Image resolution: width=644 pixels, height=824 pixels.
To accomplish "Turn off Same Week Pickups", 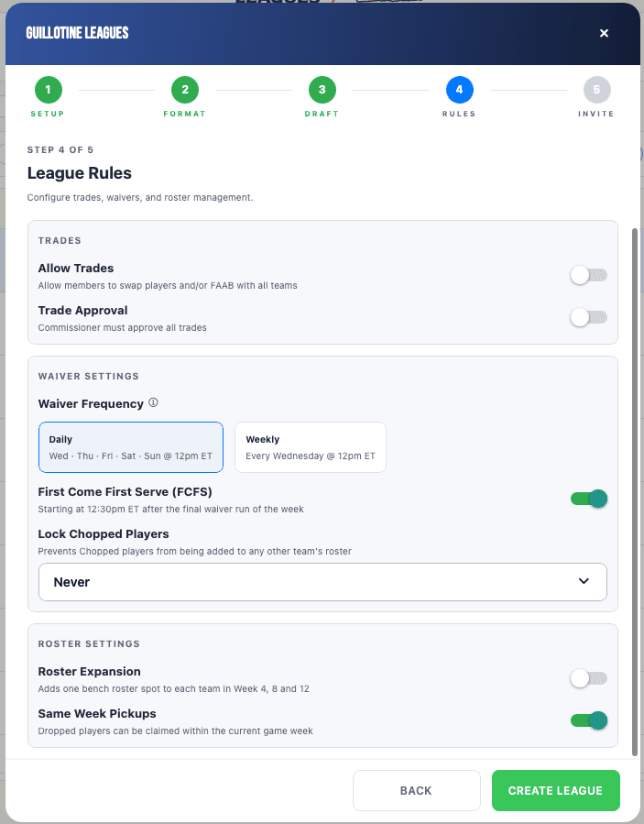I will tap(589, 720).
